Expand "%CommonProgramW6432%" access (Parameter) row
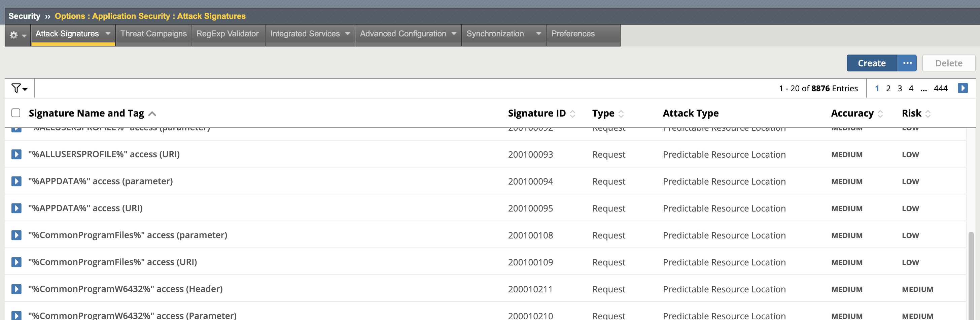 16,315
